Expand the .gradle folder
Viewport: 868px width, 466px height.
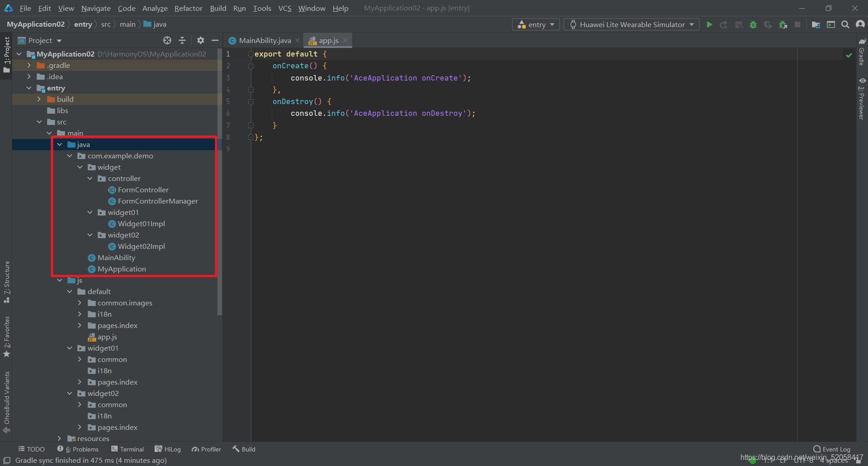[29, 65]
